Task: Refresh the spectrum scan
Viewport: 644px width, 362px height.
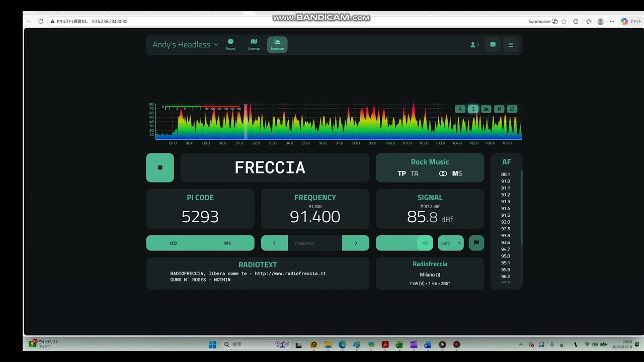Action: (512, 109)
